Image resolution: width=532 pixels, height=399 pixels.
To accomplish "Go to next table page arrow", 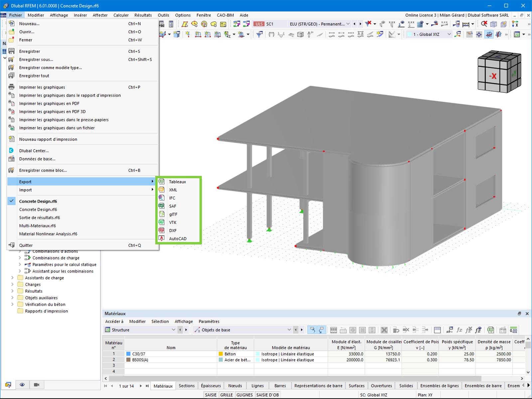I will pos(141,386).
